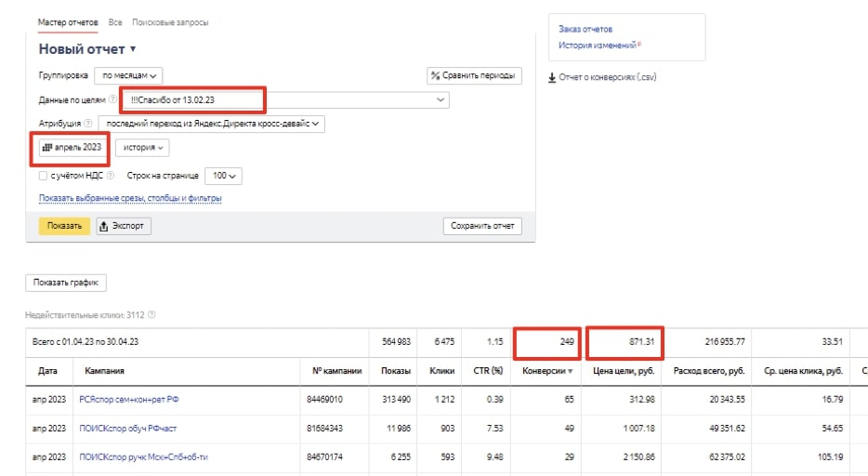This screenshot has height=476, width=868.
Task: Click help icon next to Данные по целям
Action: (x=112, y=99)
